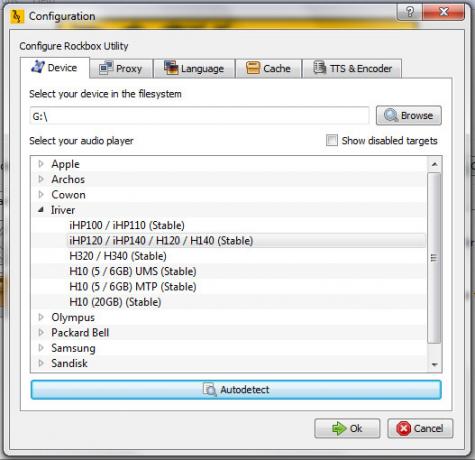Click the help question mark button
The height and width of the screenshot is (460, 475).
pyautogui.click(x=410, y=12)
